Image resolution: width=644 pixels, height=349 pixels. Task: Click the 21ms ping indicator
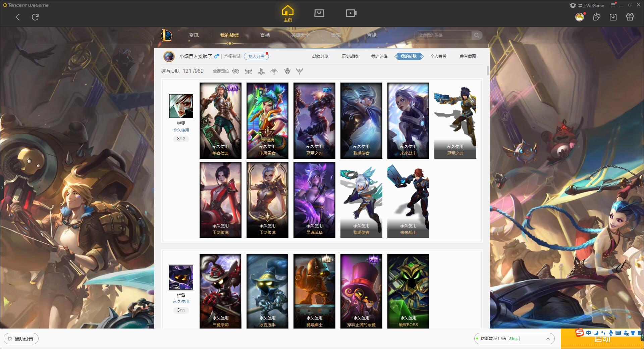(x=514, y=339)
